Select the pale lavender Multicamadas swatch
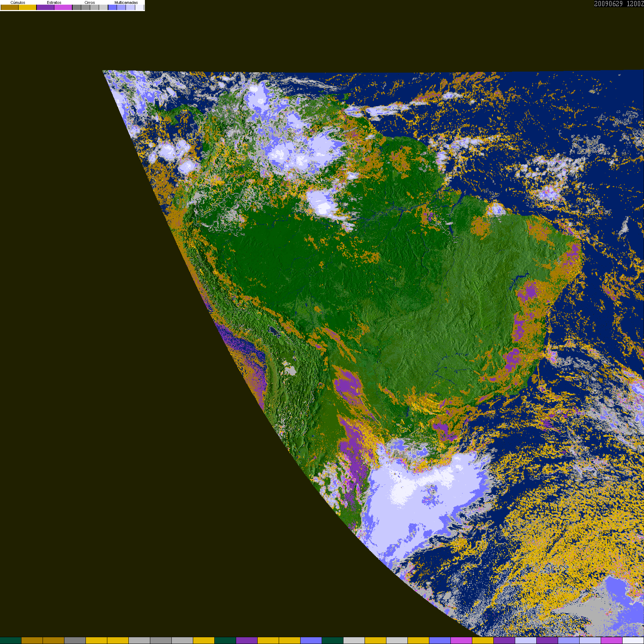This screenshot has width=644, height=644. (x=130, y=7)
